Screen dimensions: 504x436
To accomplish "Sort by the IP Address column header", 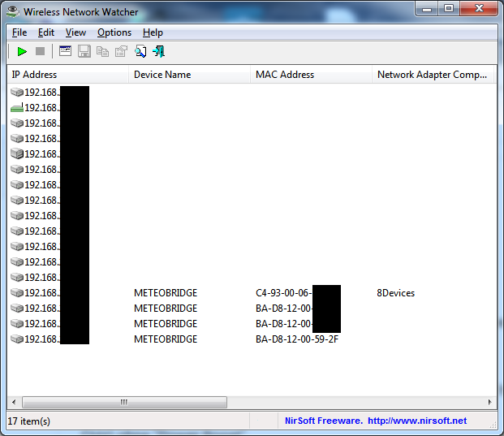I will 68,75.
